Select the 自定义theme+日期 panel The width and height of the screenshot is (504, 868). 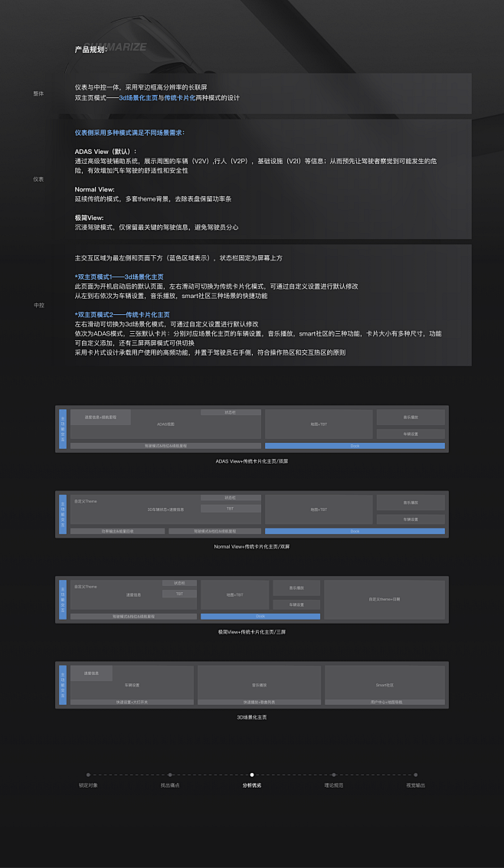385,600
